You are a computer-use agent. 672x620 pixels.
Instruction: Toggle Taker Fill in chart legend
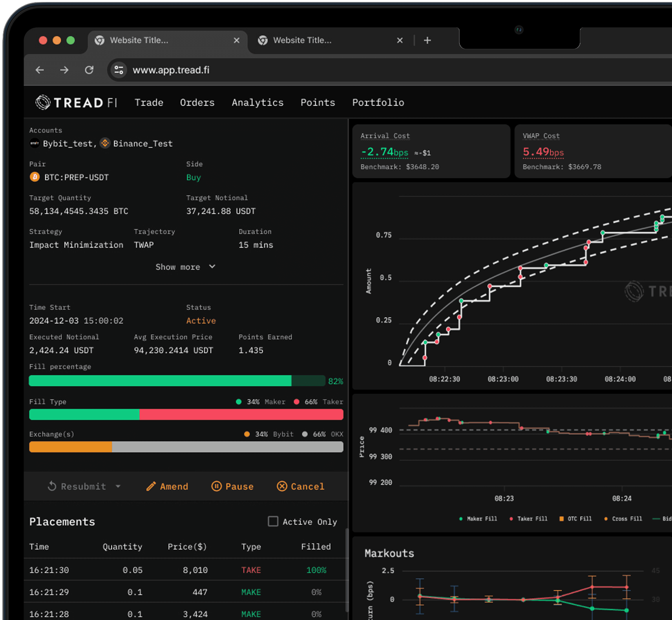pyautogui.click(x=528, y=519)
